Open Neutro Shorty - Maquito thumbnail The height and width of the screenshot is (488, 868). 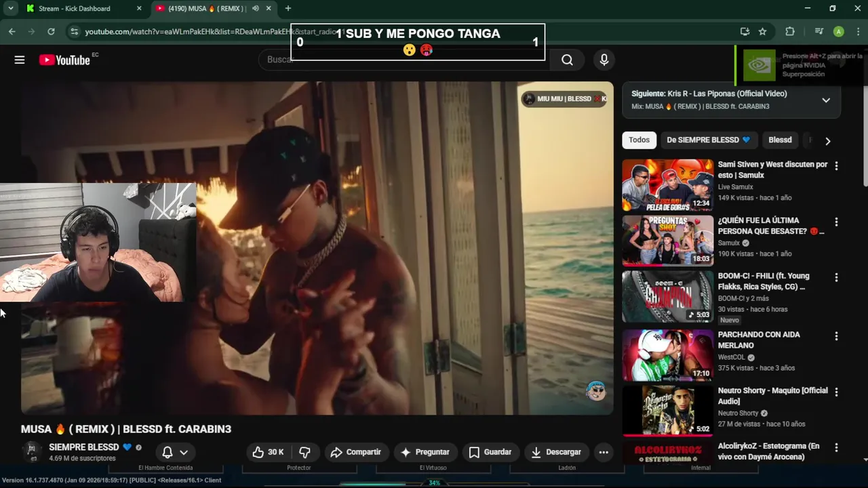[668, 411]
